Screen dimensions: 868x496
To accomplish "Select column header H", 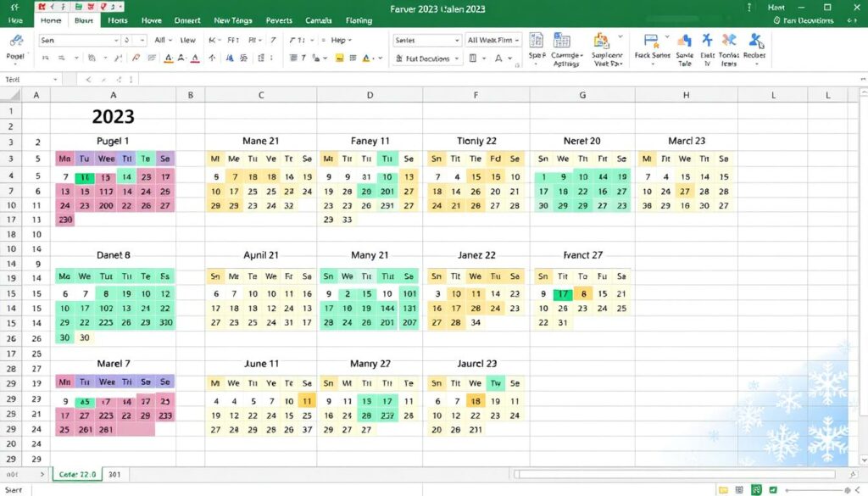I will (x=686, y=95).
